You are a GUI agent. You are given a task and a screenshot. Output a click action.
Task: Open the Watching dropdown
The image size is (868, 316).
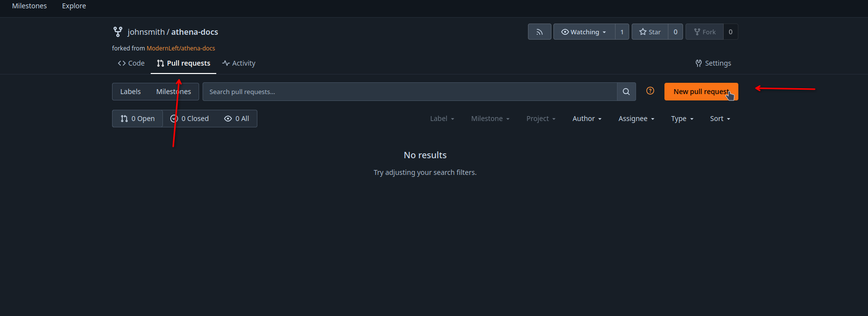(584, 32)
